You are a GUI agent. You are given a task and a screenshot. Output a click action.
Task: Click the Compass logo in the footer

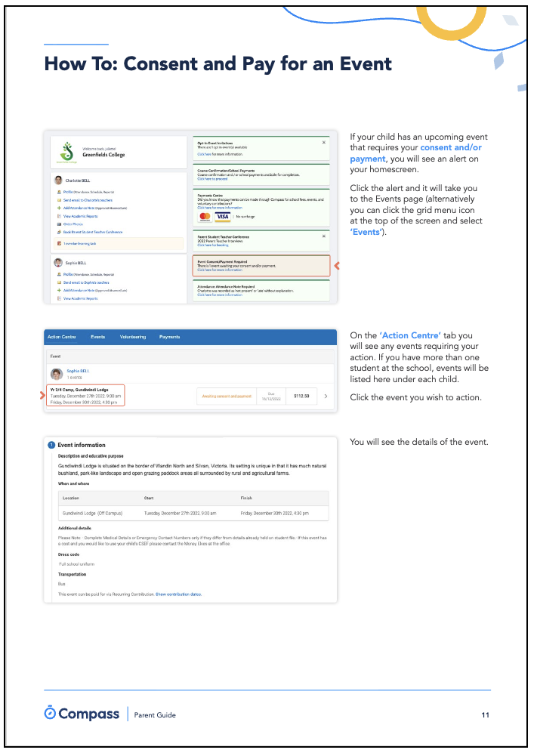pyautogui.click(x=82, y=714)
